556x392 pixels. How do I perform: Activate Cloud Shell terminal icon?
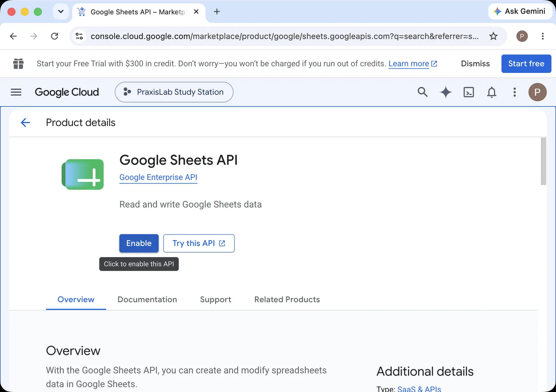pyautogui.click(x=469, y=92)
